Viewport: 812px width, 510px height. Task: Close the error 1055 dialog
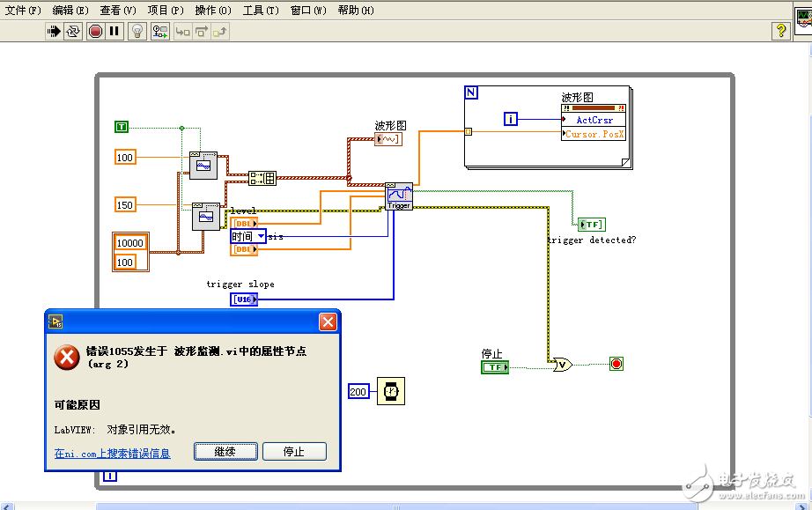[328, 322]
